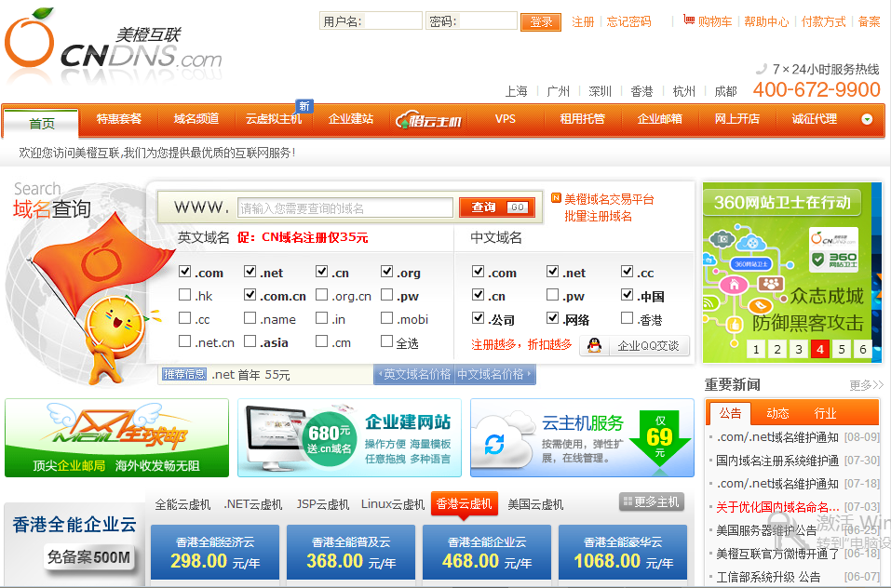Open 租用托管 navigation item
Screen dimensions: 891x588
tap(583, 119)
